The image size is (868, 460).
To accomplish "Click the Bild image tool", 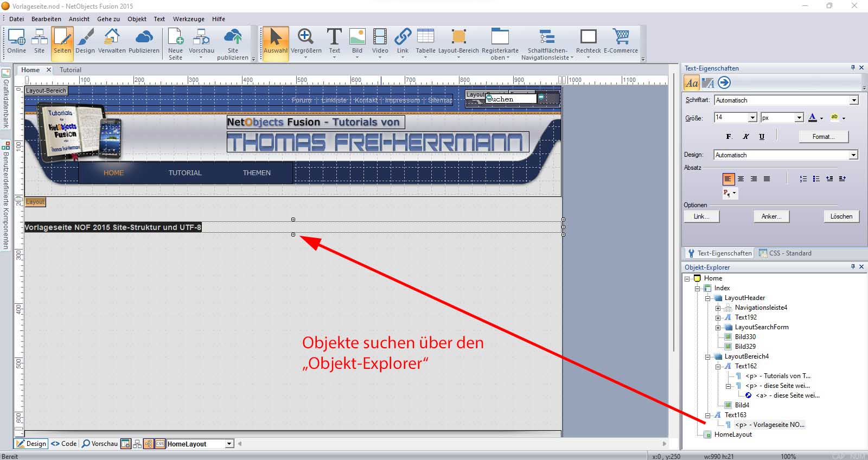I will click(357, 42).
